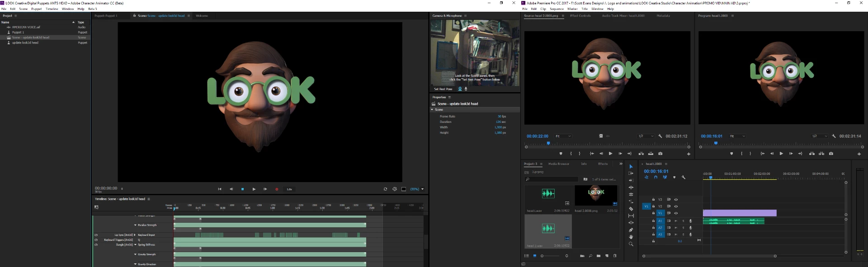Image resolution: width=868 pixels, height=267 pixels.
Task: Open timeline display settings wrench
Action: click(x=684, y=178)
